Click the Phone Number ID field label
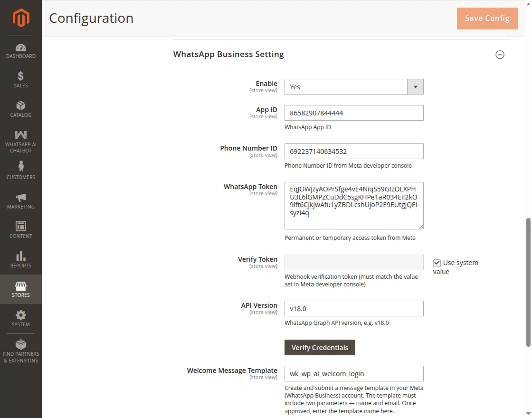 [249, 148]
